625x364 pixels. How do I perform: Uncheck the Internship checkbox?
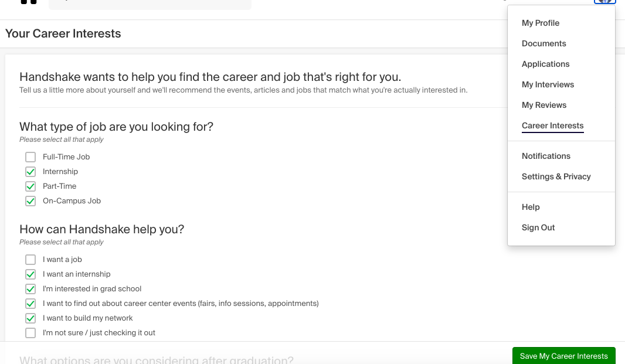click(x=30, y=172)
